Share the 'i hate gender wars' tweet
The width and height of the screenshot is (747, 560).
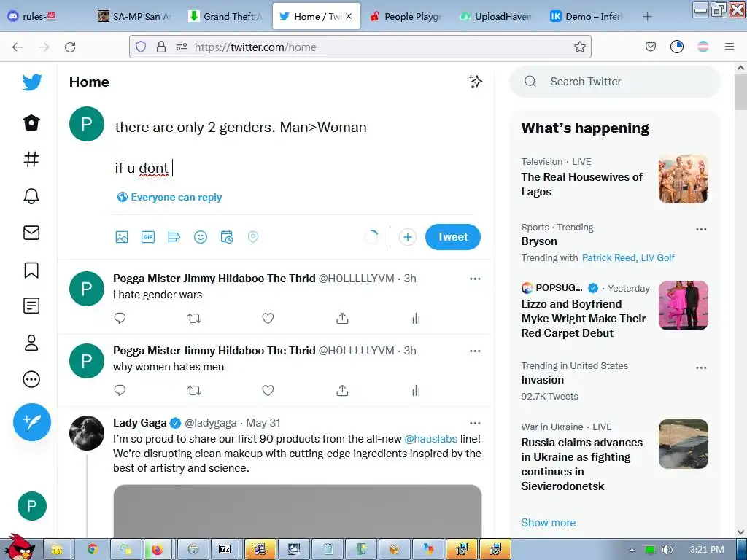[x=342, y=318]
